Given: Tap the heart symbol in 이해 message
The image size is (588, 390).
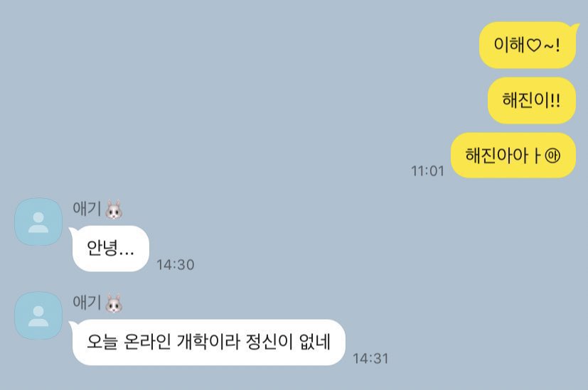Looking at the screenshot, I should [534, 45].
